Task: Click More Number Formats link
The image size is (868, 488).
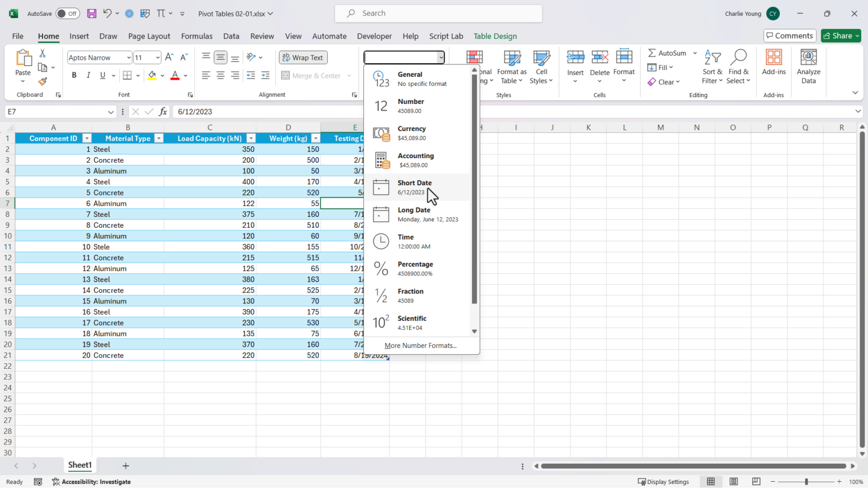Action: [420, 345]
